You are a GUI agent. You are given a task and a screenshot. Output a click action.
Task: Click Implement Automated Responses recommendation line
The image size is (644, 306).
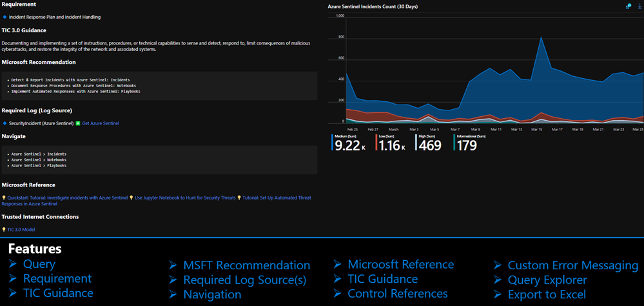[x=75, y=91]
